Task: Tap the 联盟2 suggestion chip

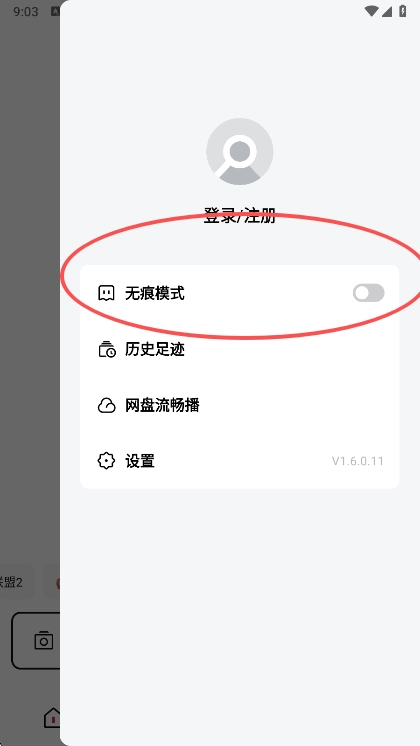Action: [11, 582]
